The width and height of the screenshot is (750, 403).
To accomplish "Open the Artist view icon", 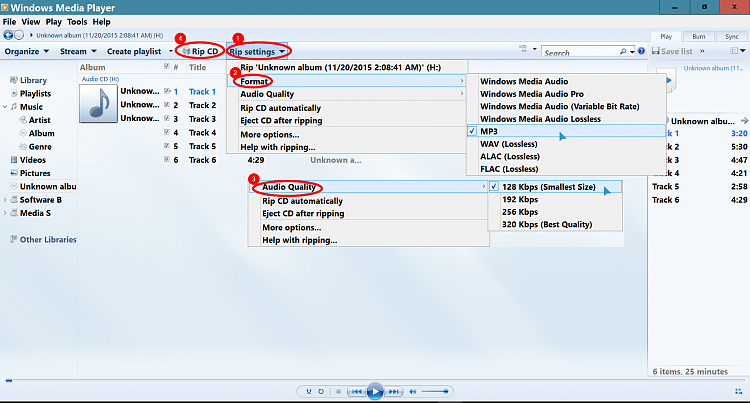I will (23, 120).
